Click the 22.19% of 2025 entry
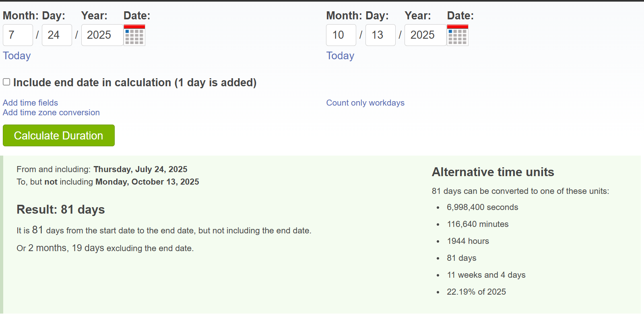644x316 pixels. [476, 292]
